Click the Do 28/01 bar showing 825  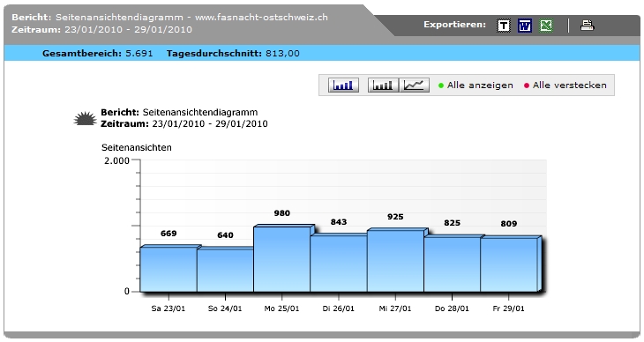pos(452,264)
